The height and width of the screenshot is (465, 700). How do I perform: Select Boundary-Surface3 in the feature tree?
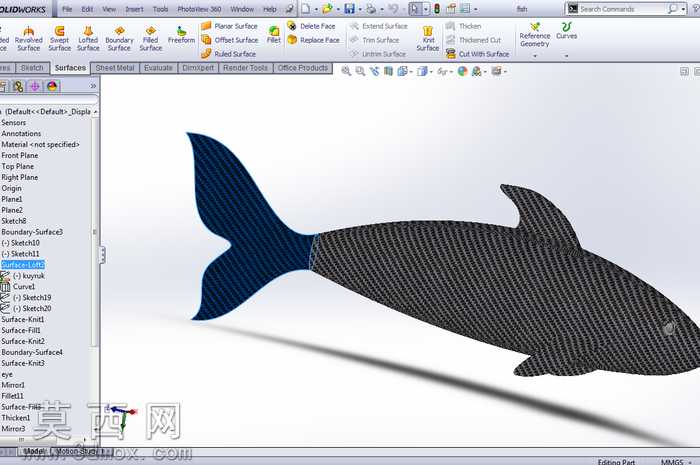coord(32,232)
